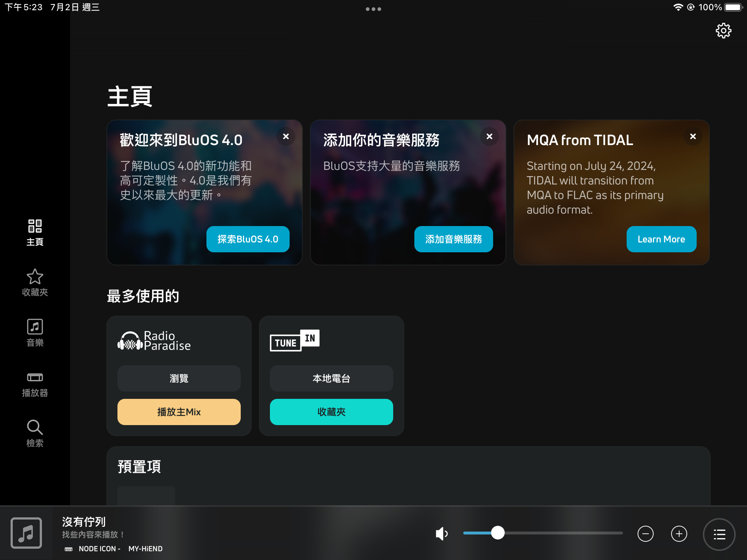
Task: Tap the first preset thumbnail under 預置項
Action: click(146, 496)
